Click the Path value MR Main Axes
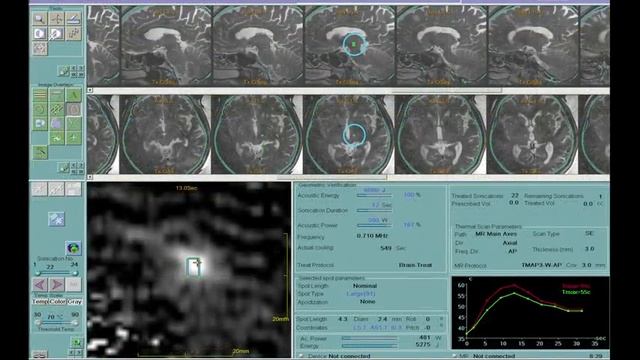640x360 pixels. pos(496,234)
